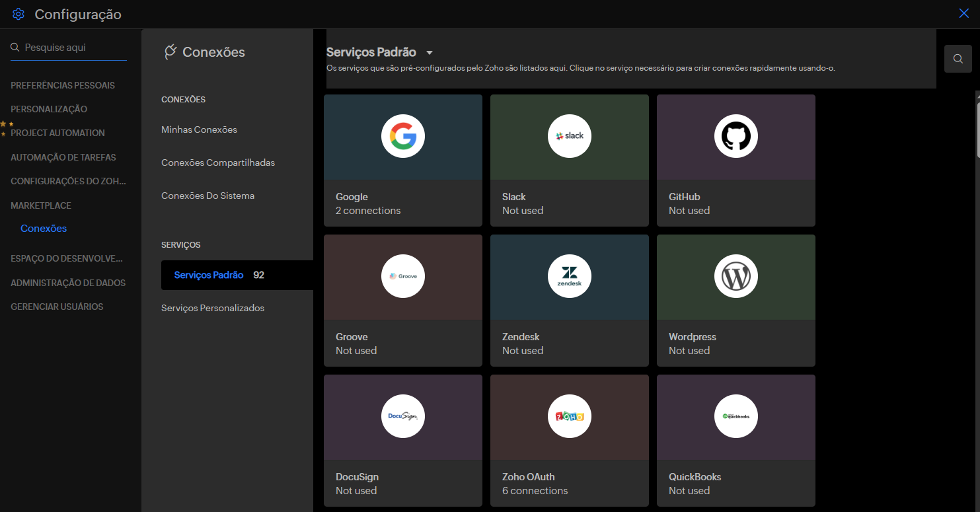Click the Slack logo icon
This screenshot has height=512, width=980.
[570, 136]
